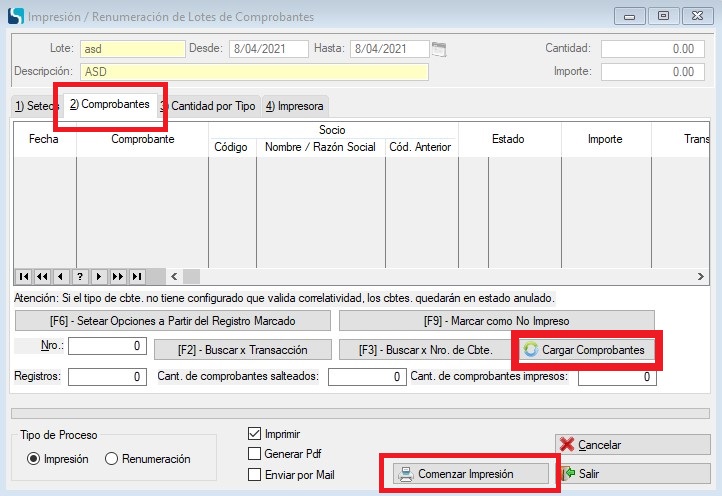Open the calendar icon beside Hasta date
Image resolution: width=722 pixels, height=496 pixels.
[438, 48]
